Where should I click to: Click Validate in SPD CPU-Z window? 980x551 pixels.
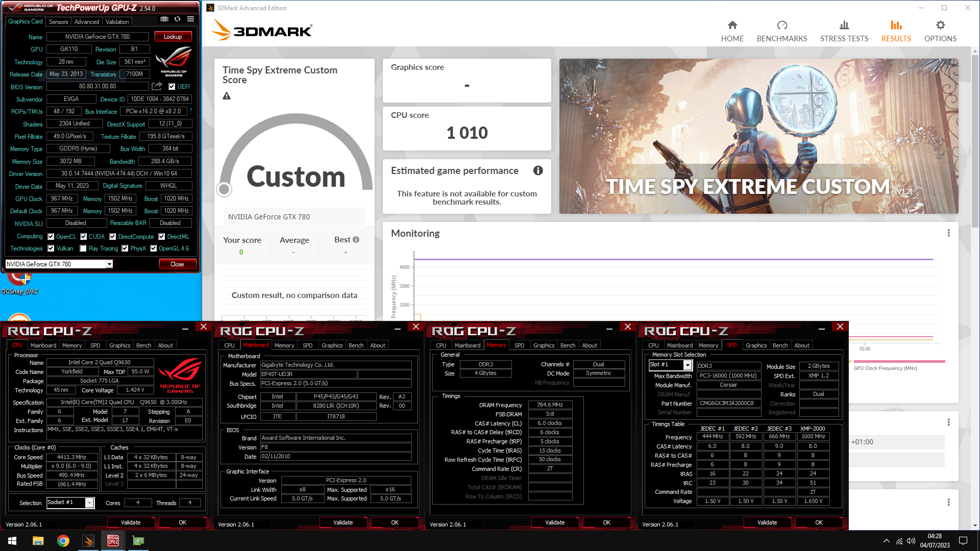[x=767, y=522]
